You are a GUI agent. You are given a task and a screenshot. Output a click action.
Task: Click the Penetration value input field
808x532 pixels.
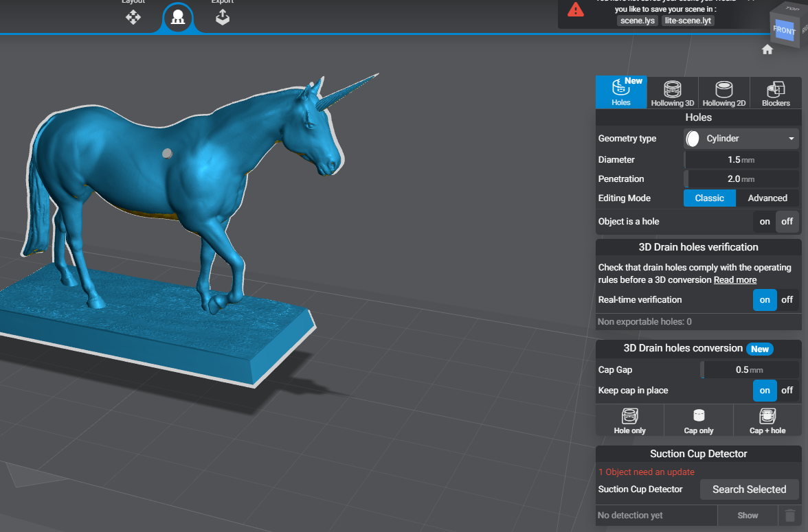click(741, 178)
